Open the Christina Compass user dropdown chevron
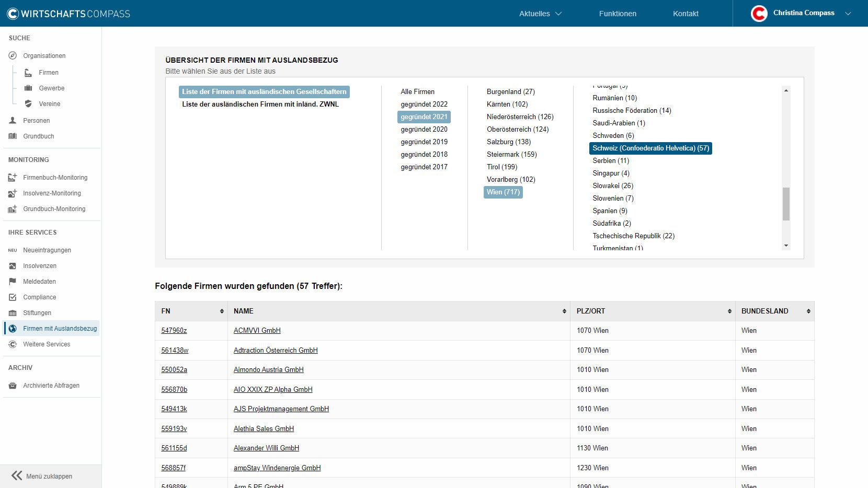 pyautogui.click(x=848, y=14)
